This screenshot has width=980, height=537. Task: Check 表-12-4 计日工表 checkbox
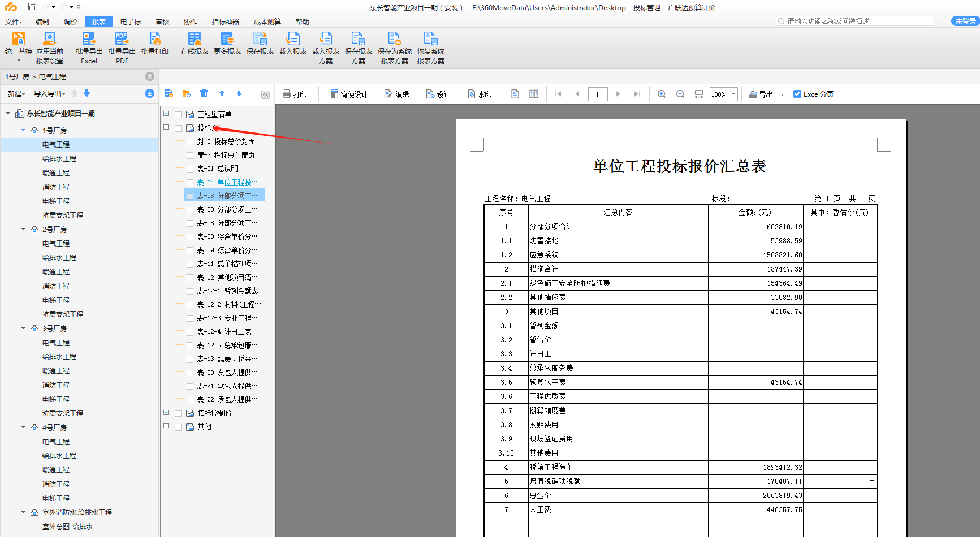click(x=190, y=332)
